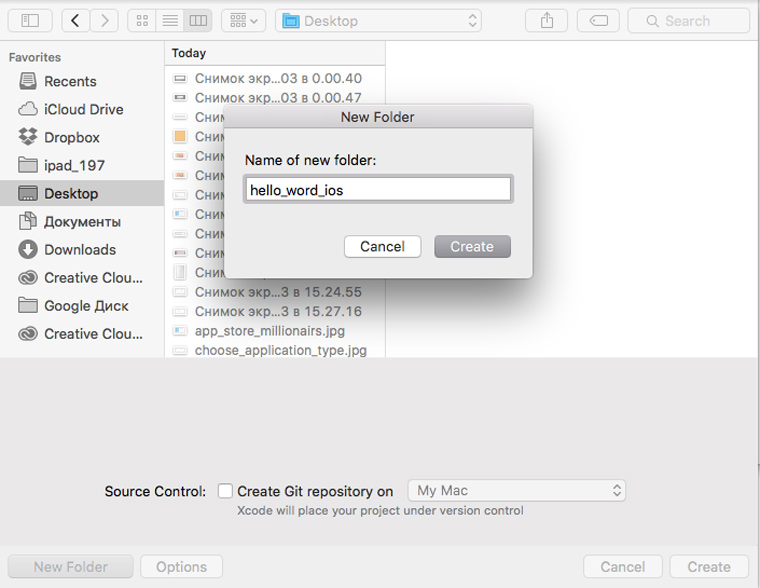Click Cancel in the save panel footer
The height and width of the screenshot is (588, 760).
(x=623, y=567)
